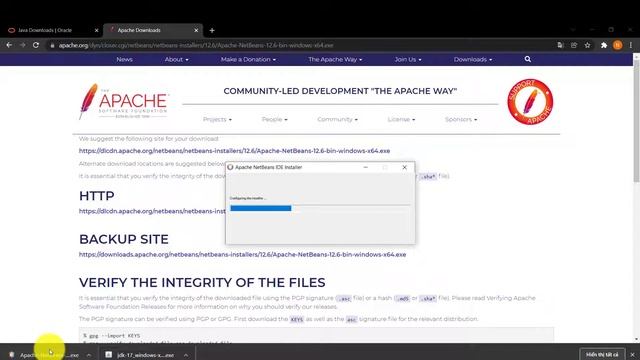
Task: Expand the Sponsors dropdown
Action: click(x=461, y=119)
